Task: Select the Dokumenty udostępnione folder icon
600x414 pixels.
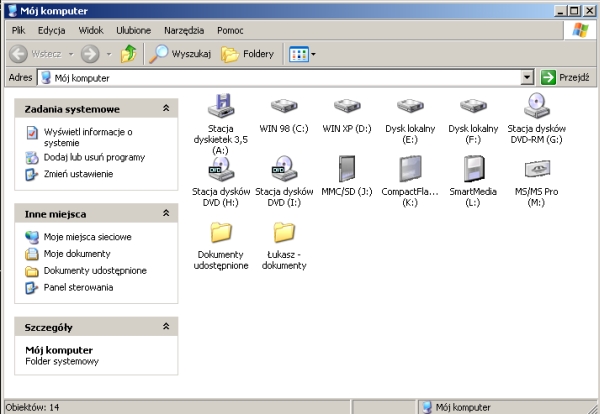Action: (x=221, y=232)
